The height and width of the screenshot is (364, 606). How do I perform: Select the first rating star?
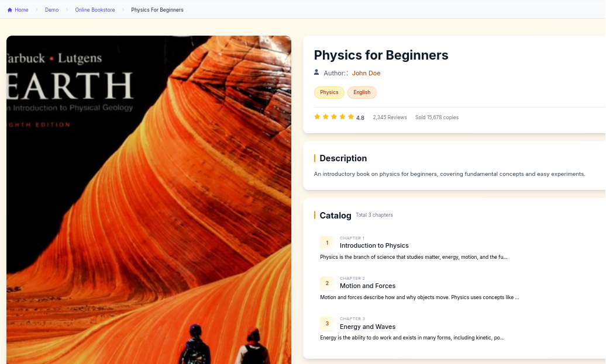(x=316, y=116)
